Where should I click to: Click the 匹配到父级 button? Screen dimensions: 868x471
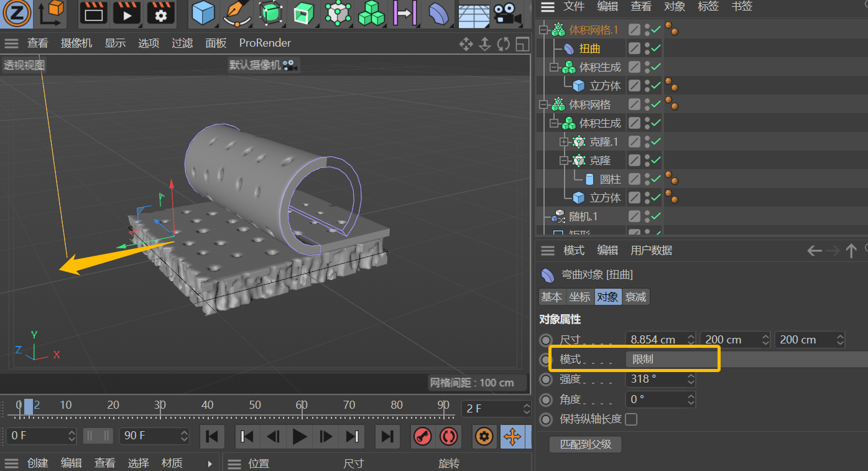click(x=586, y=445)
